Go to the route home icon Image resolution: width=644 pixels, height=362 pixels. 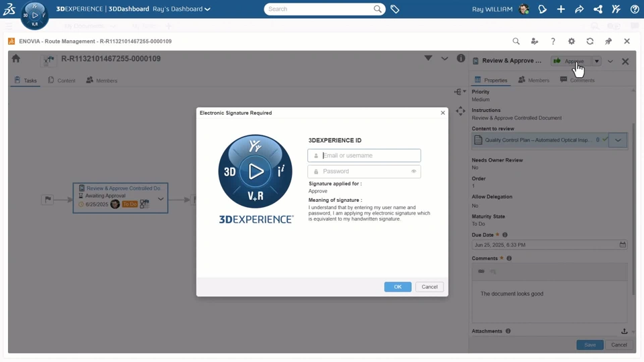click(16, 59)
